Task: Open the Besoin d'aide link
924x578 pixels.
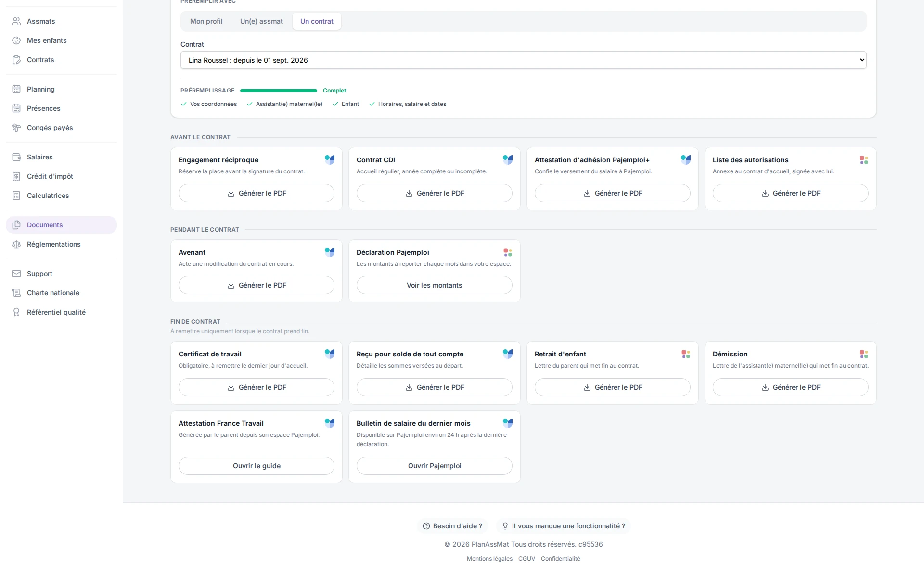Action: point(452,526)
